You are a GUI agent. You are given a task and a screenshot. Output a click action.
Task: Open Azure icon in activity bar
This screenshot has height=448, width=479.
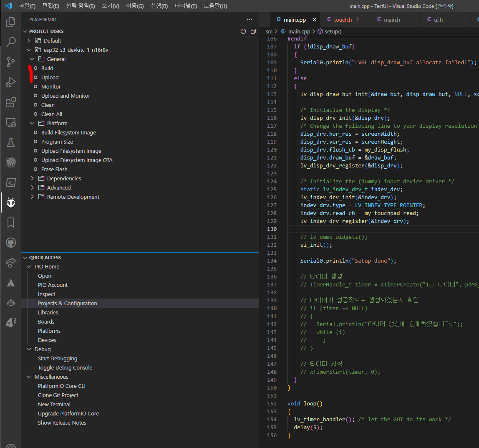(11, 283)
